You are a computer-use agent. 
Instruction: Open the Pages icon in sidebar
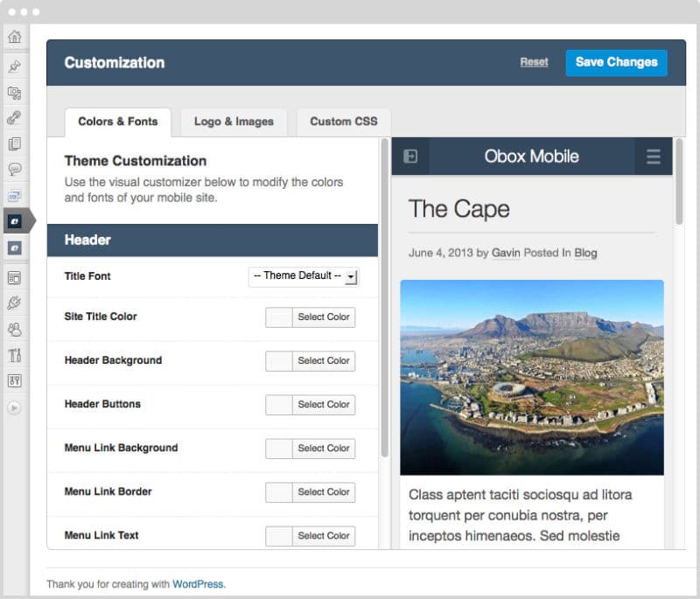14,143
